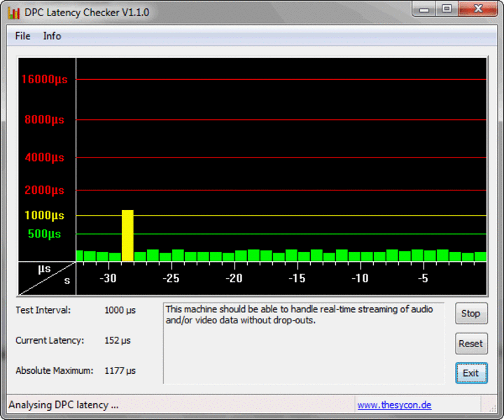
Task: Click the yellow 1000µs threshold label
Action: pyautogui.click(x=44, y=216)
